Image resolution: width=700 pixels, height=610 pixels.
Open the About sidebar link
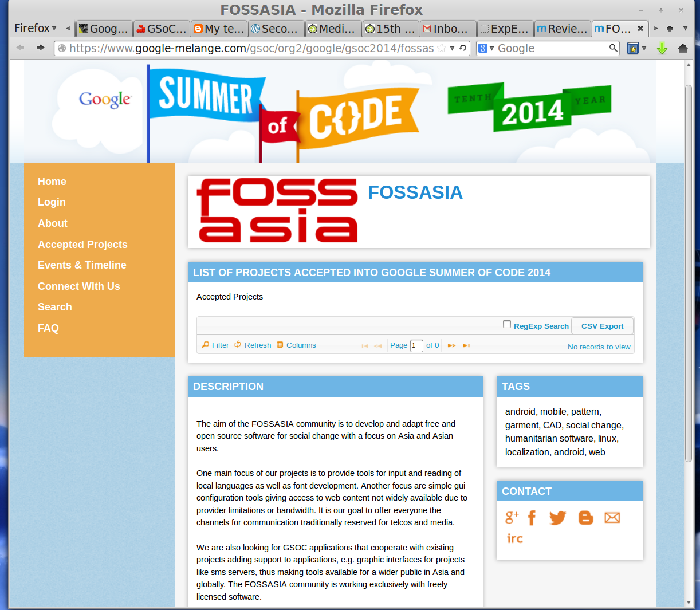coord(53,223)
